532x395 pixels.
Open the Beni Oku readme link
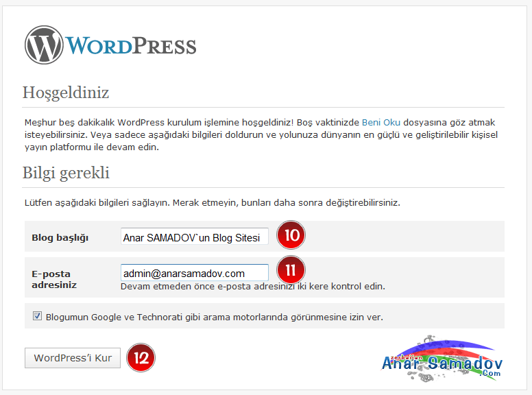[381, 123]
